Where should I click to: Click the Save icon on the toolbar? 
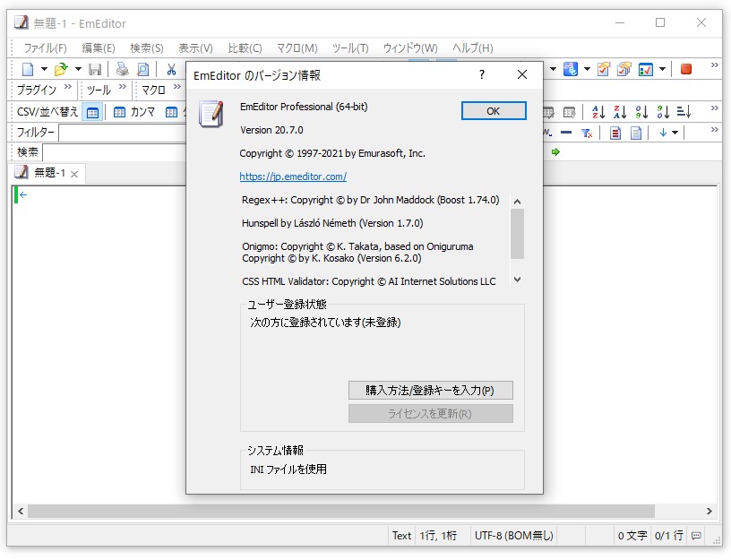94,68
